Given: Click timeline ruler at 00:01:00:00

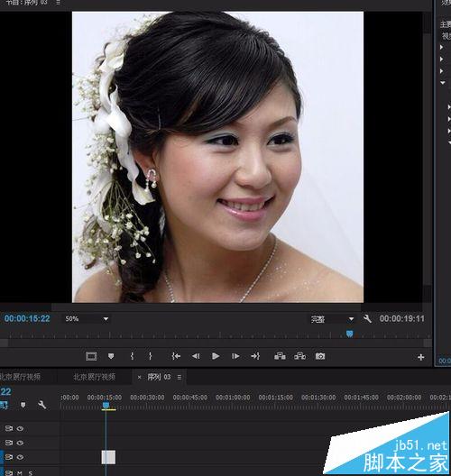Looking at the screenshot, I should [x=233, y=398].
